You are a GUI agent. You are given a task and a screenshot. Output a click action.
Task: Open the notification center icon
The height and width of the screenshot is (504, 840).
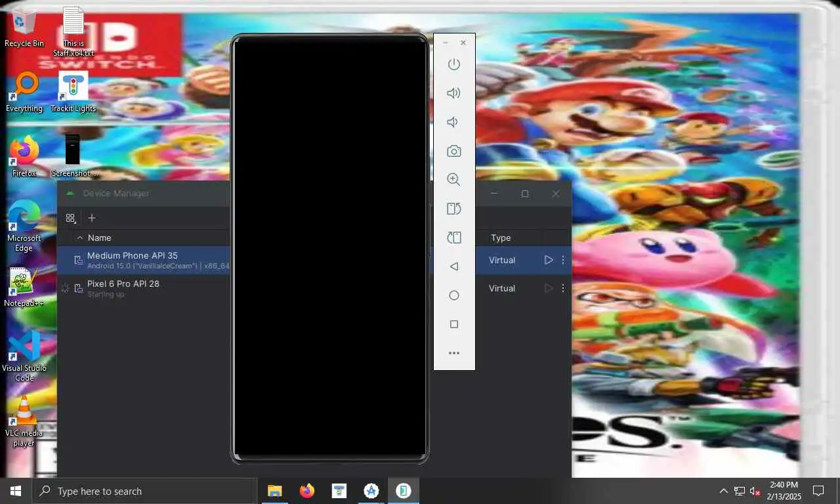818,491
